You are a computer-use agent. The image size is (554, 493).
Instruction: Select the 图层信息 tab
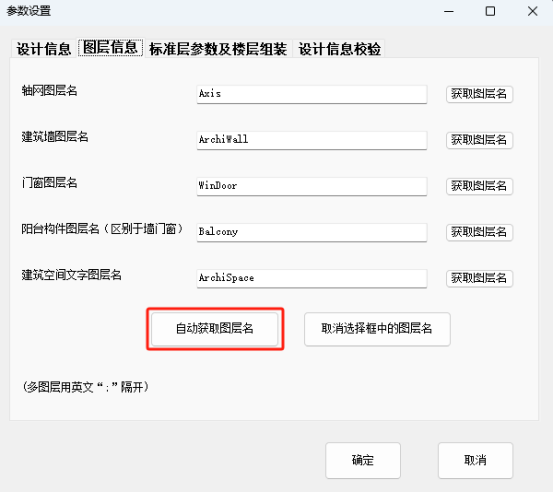point(111,48)
